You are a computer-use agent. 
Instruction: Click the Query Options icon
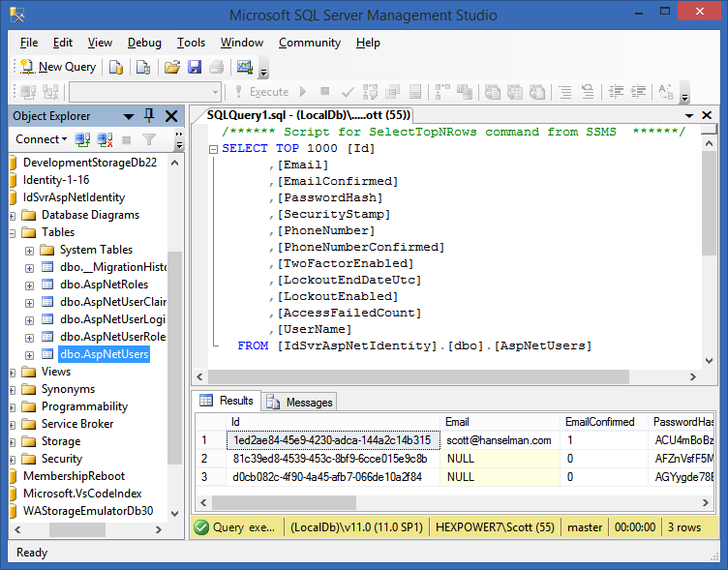(392, 92)
